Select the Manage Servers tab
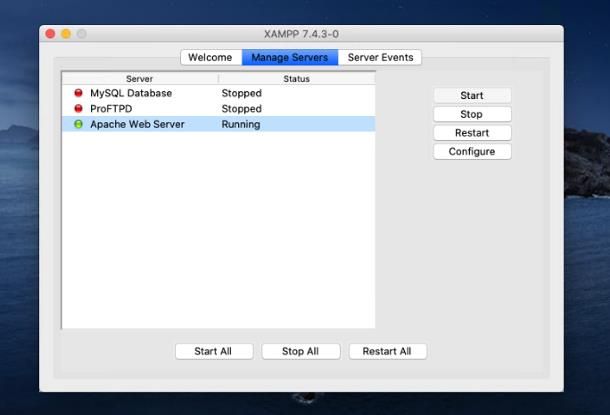The image size is (610, 415). pos(290,57)
